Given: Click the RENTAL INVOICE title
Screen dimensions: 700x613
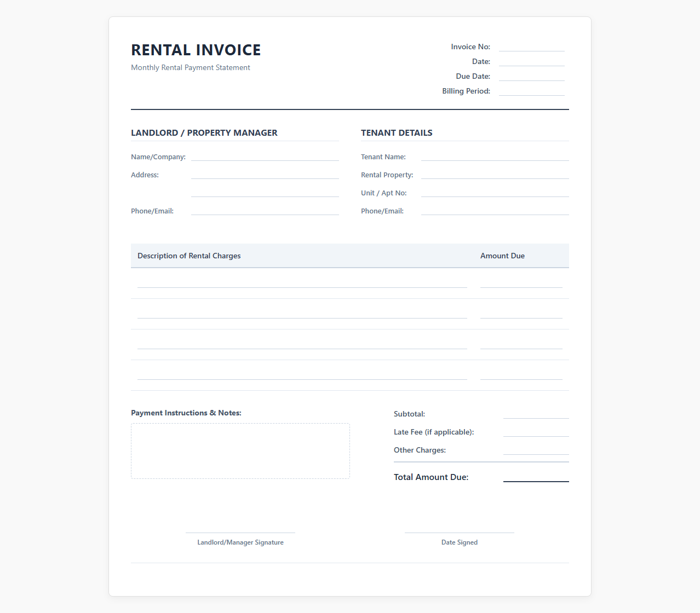Looking at the screenshot, I should point(196,50).
